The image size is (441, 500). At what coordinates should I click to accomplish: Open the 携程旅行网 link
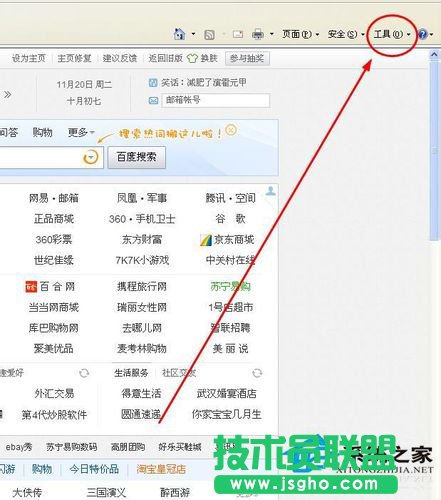[142, 286]
